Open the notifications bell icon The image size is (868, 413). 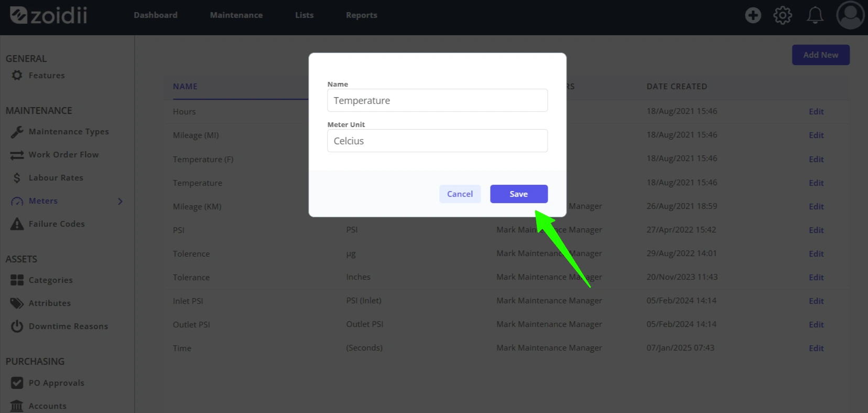click(815, 15)
